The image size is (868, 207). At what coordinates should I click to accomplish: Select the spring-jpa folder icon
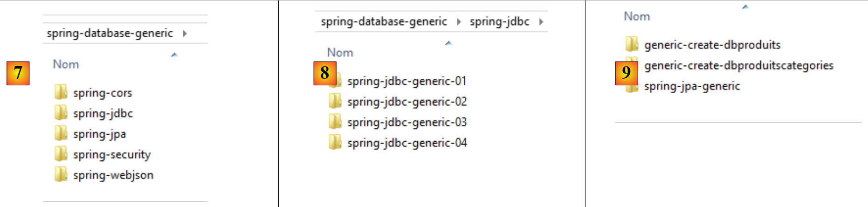click(61, 133)
